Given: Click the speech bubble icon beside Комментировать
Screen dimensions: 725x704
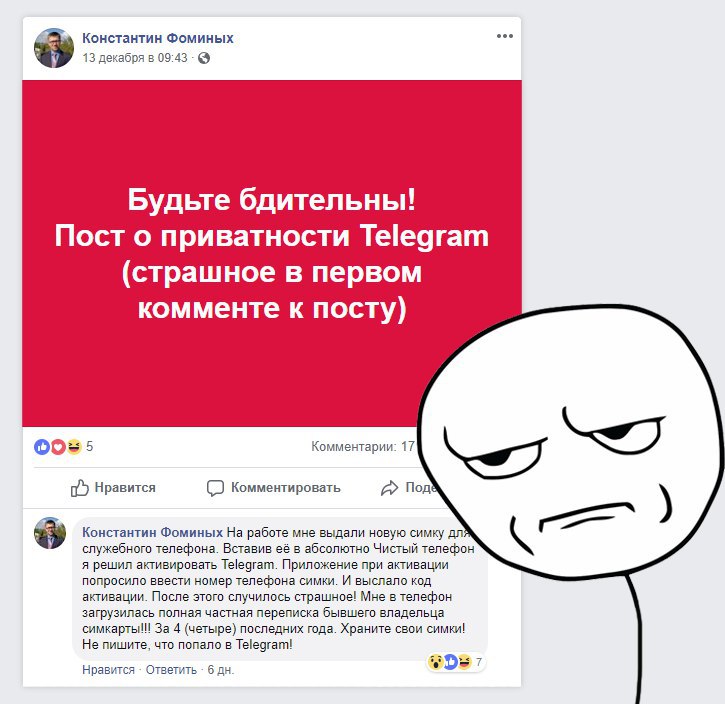Looking at the screenshot, I should click(x=215, y=488).
